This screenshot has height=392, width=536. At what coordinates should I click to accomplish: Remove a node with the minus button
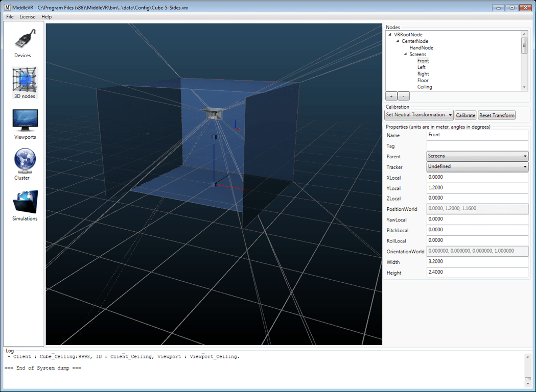(x=403, y=96)
